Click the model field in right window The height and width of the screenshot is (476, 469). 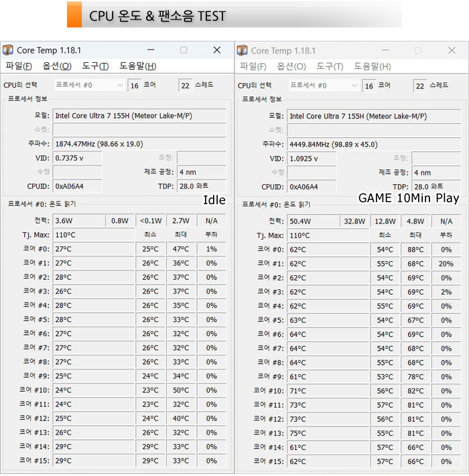(x=374, y=116)
